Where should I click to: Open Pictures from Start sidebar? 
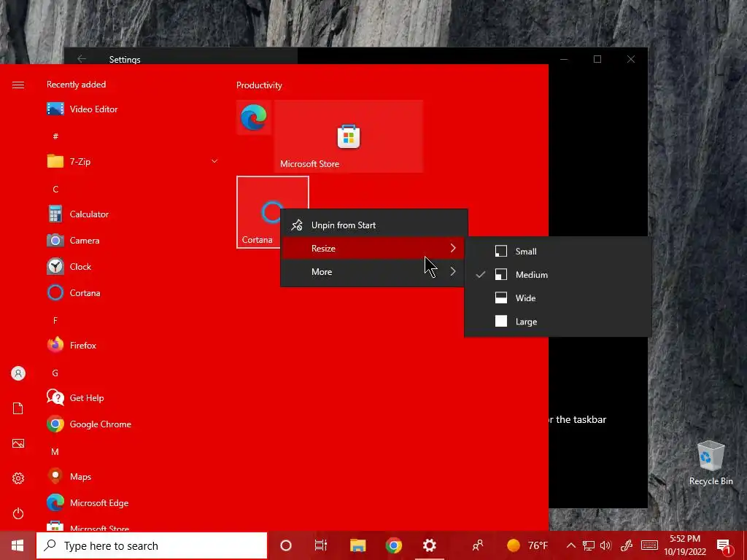18,443
